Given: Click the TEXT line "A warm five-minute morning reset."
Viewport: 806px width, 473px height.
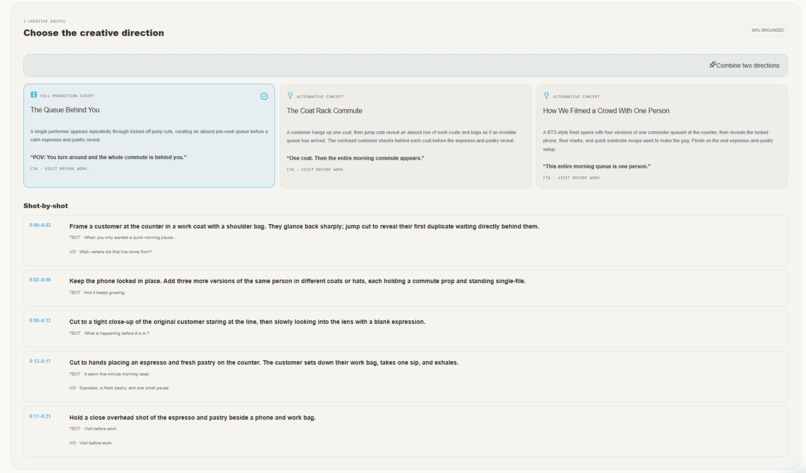Looking at the screenshot, I should 109,374.
